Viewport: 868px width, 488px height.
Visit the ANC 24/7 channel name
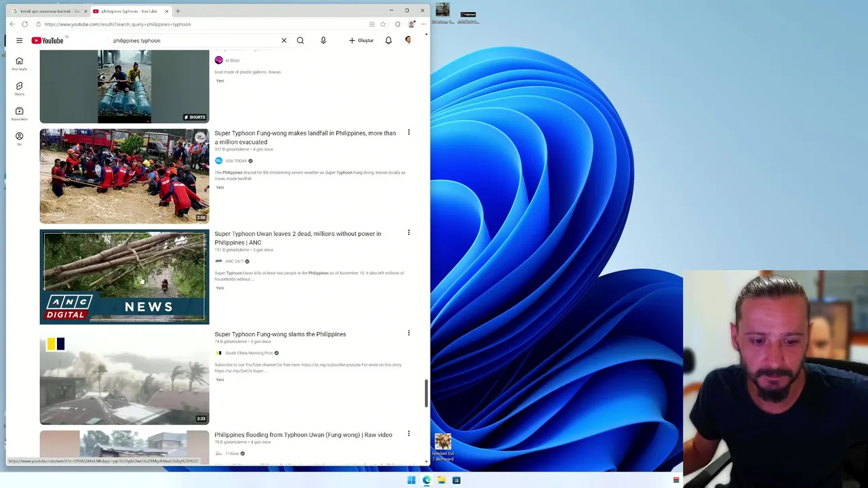[x=234, y=261]
